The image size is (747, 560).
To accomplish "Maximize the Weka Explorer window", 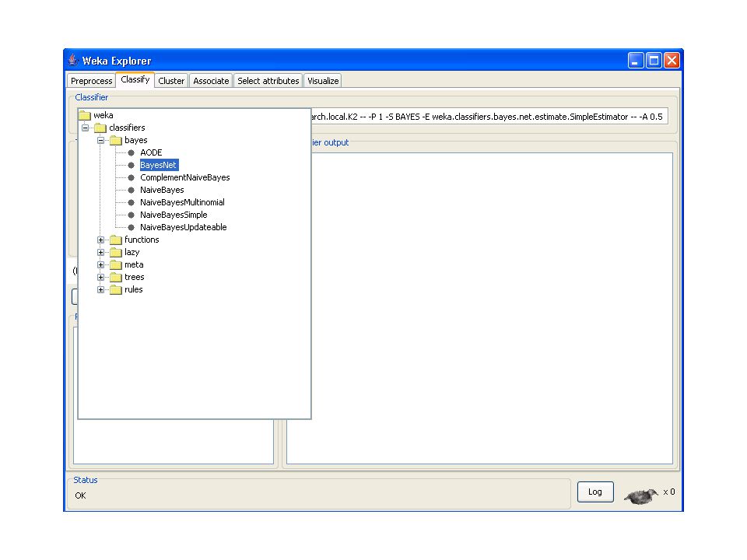I will (654, 61).
